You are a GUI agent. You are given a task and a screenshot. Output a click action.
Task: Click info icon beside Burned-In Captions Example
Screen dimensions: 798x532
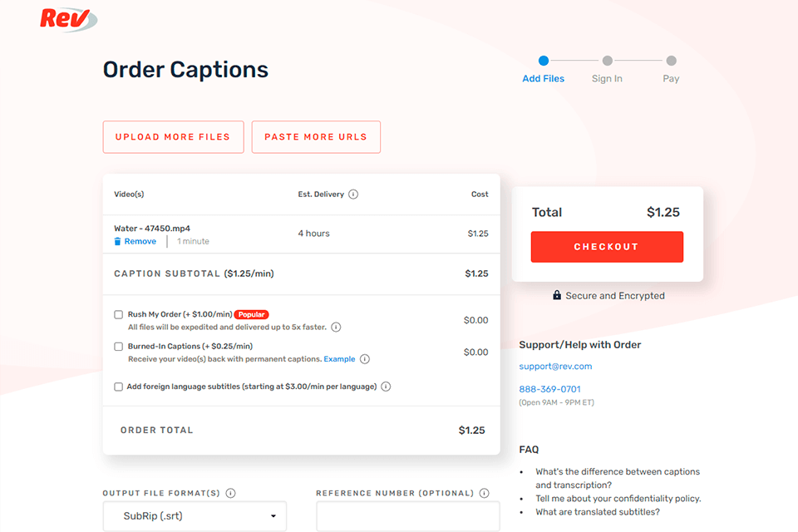(x=365, y=359)
